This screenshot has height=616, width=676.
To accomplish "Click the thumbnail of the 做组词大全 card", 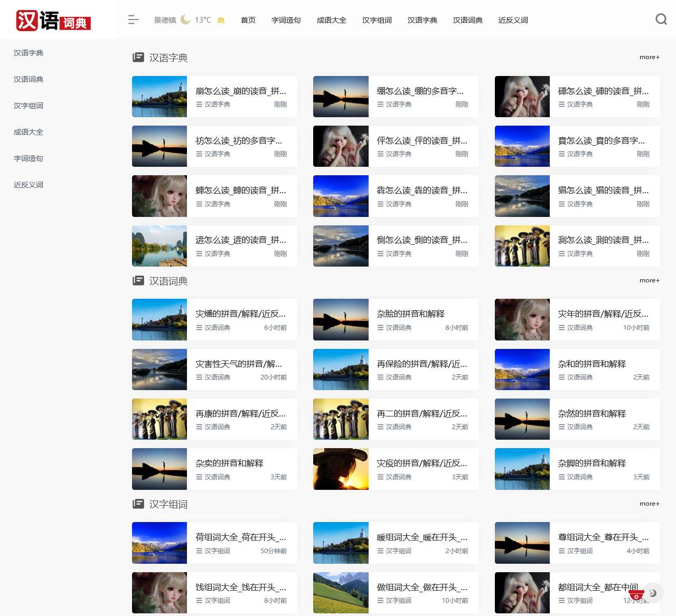I will 341,593.
